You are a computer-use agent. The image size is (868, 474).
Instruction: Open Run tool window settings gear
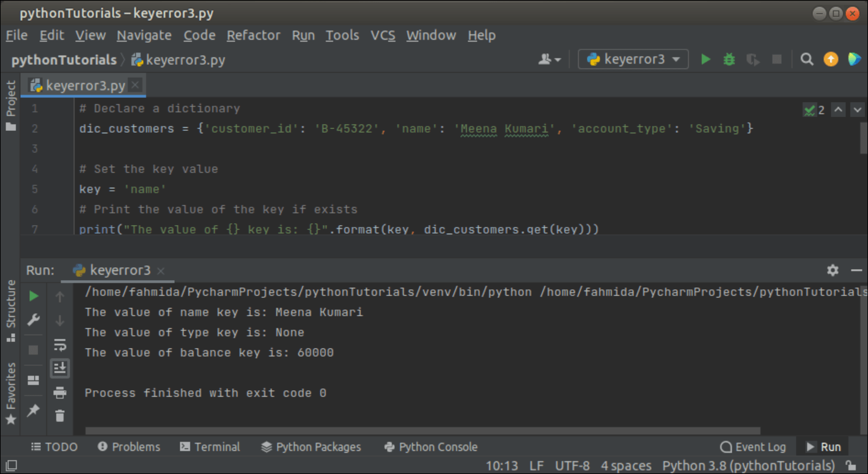coord(833,270)
